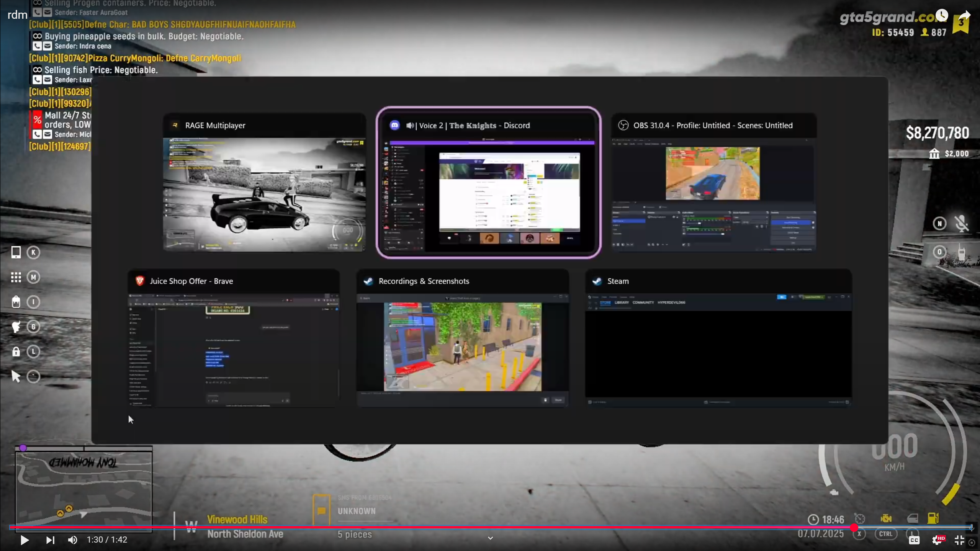Click the yellow check engine indicator
Screen dimensions: 980x551
tap(886, 518)
